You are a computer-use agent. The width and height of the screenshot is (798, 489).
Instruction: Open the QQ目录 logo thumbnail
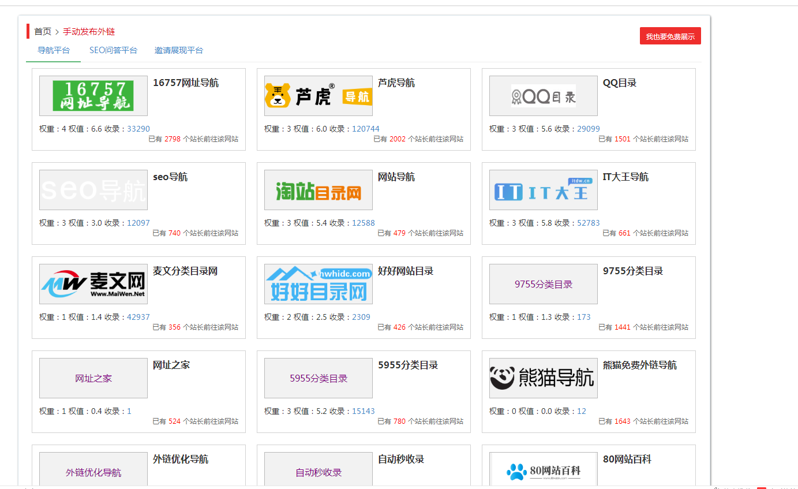[543, 96]
